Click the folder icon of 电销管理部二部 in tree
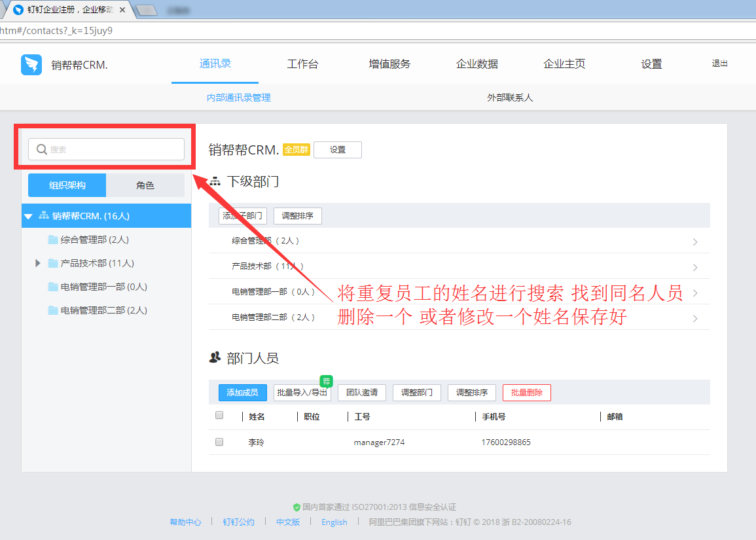Screen dimensions: 756x540 coord(53,310)
